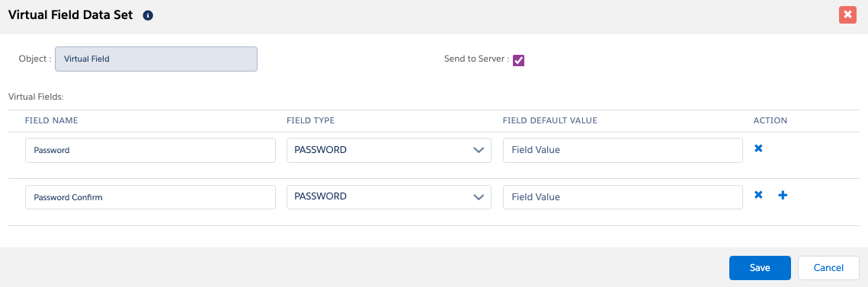Screen dimensions: 868x287
Task: Save the virtual field data set
Action: 760,268
